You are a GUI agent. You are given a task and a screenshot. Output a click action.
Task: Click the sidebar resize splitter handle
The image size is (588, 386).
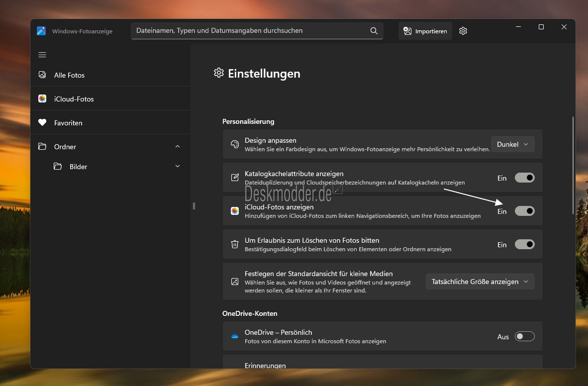[194, 206]
